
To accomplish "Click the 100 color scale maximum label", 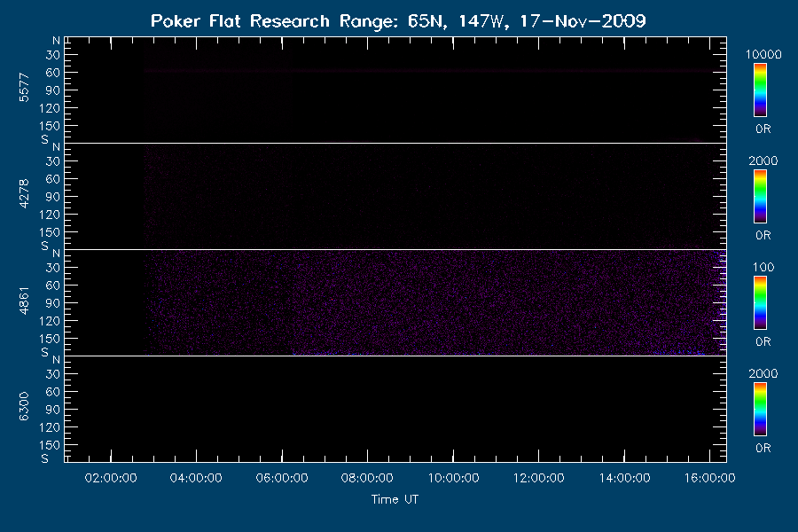I will [x=763, y=267].
